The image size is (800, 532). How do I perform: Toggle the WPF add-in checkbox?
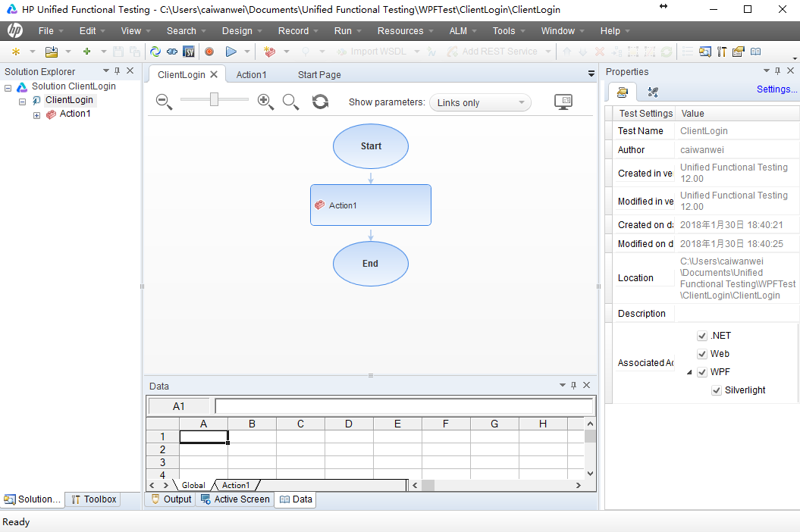point(702,372)
